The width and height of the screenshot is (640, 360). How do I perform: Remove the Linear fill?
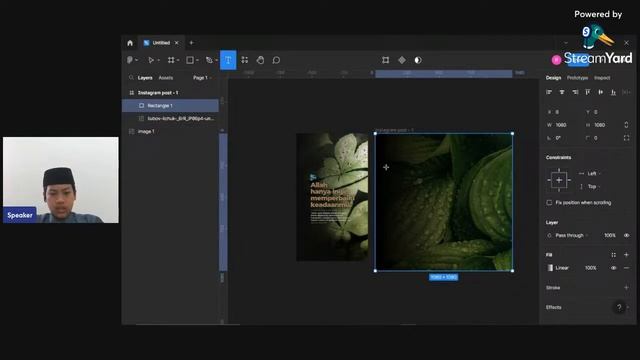(x=627, y=268)
